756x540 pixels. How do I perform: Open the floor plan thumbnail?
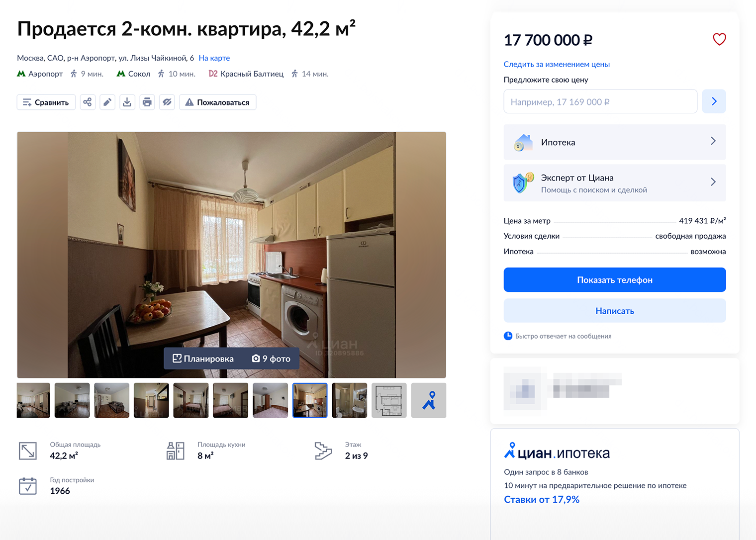click(389, 400)
